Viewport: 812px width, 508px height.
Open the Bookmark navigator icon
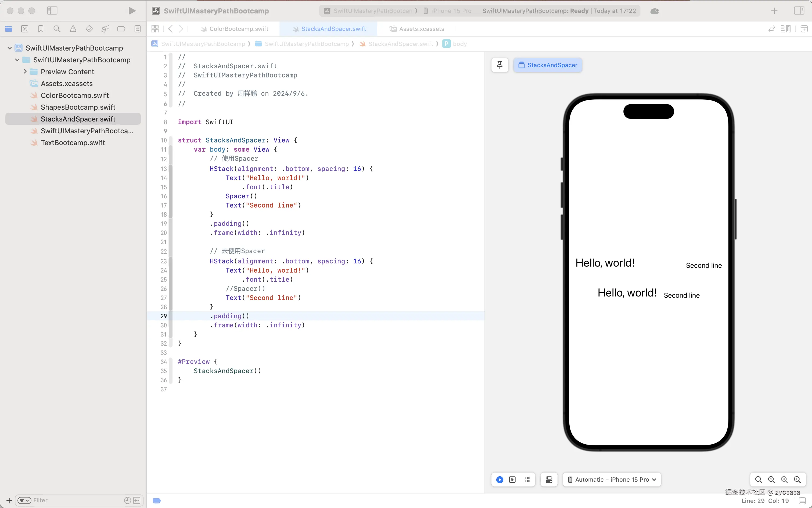pyautogui.click(x=41, y=29)
